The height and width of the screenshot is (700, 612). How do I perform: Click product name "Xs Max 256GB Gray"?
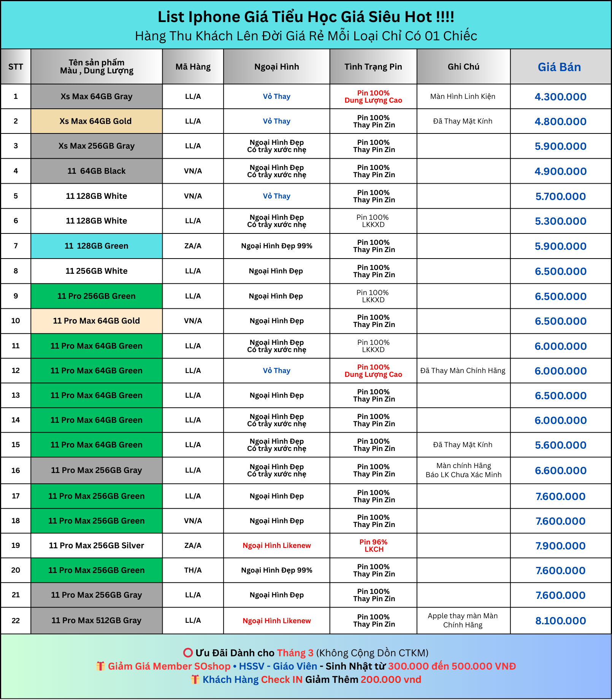(x=97, y=146)
